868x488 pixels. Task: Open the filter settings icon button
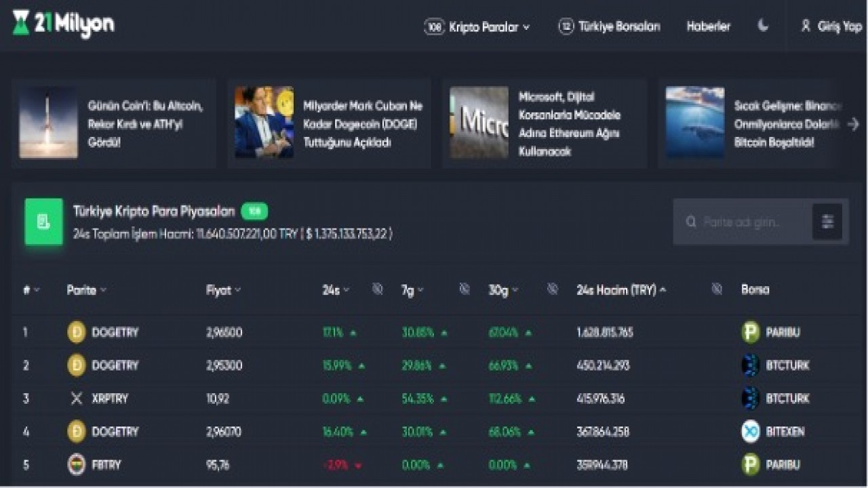click(x=827, y=222)
